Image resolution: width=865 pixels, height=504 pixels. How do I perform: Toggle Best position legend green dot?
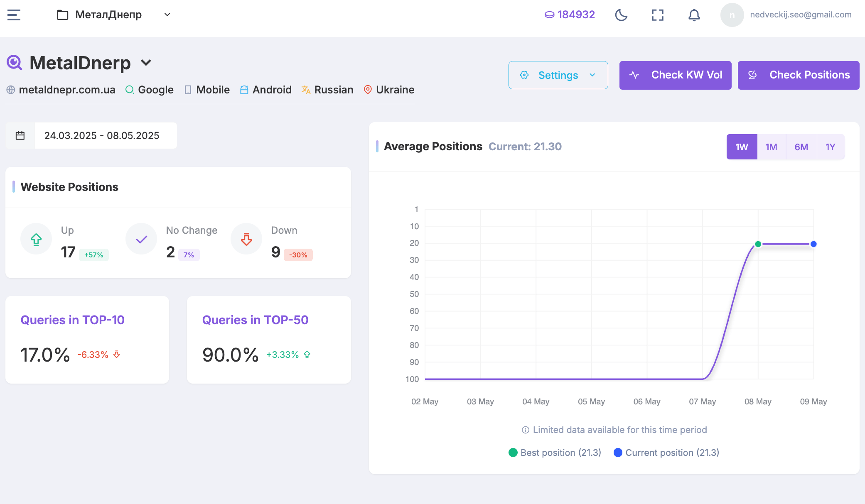pyautogui.click(x=513, y=453)
